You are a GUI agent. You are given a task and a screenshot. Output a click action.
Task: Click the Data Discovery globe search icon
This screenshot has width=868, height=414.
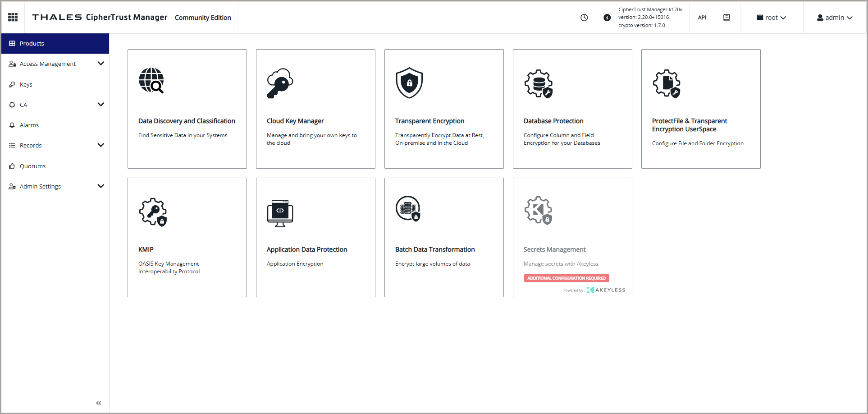tap(151, 81)
